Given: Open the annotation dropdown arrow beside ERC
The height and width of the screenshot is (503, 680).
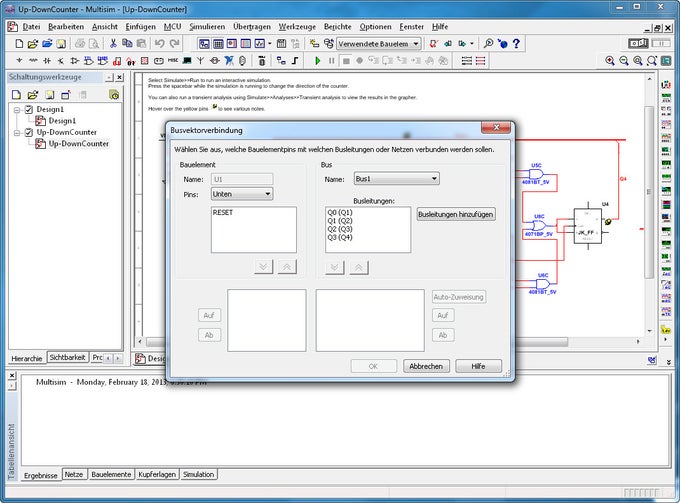Looking at the screenshot, I should point(472,44).
